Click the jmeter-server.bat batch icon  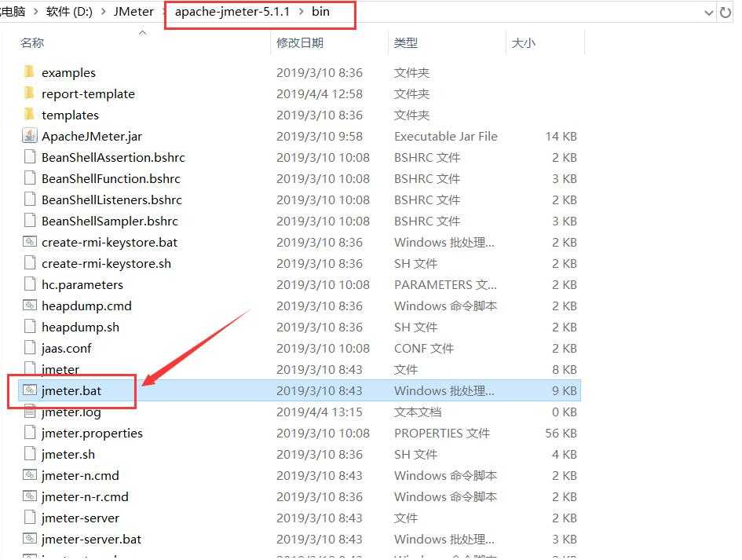[x=30, y=539]
